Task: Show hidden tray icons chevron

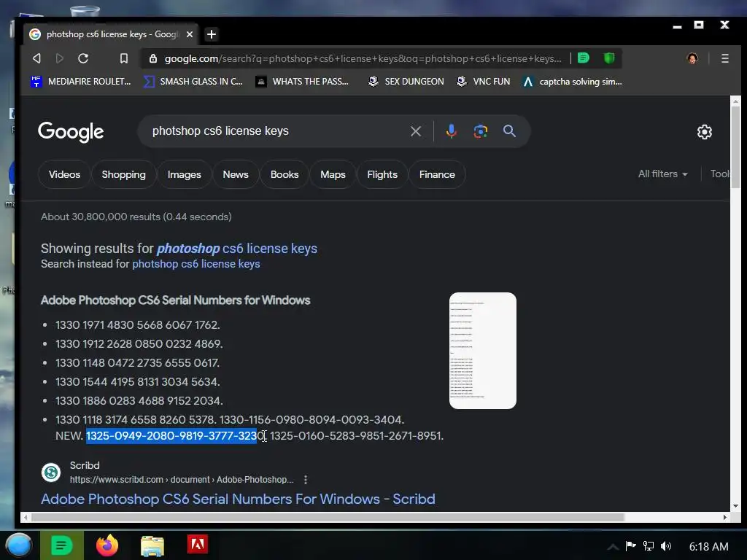Action: (613, 547)
